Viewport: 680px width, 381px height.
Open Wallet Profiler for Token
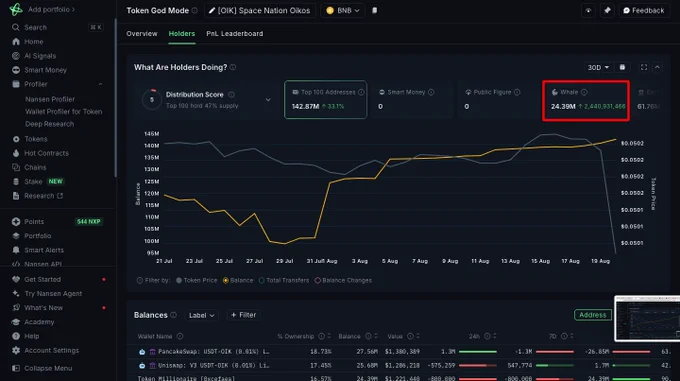pos(63,111)
